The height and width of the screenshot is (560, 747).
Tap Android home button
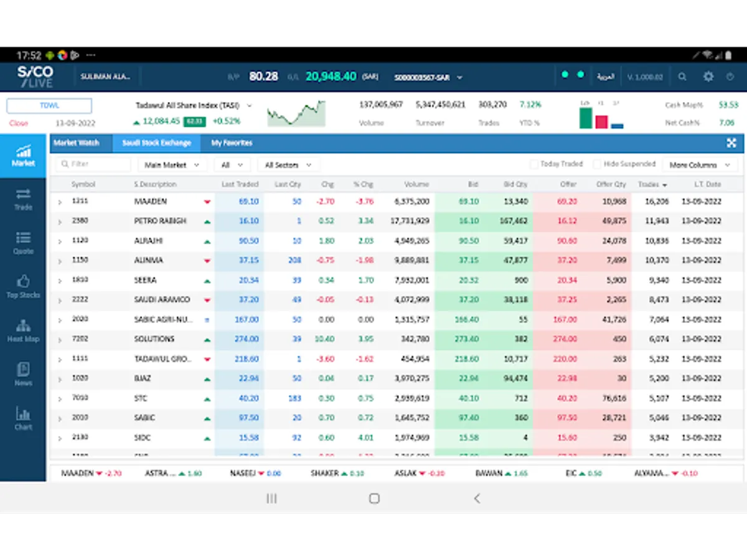(374, 498)
